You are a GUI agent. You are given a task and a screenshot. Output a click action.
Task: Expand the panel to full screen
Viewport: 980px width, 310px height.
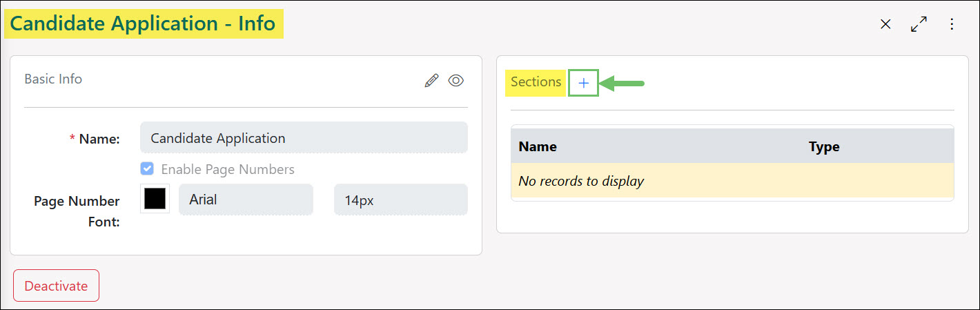919,24
